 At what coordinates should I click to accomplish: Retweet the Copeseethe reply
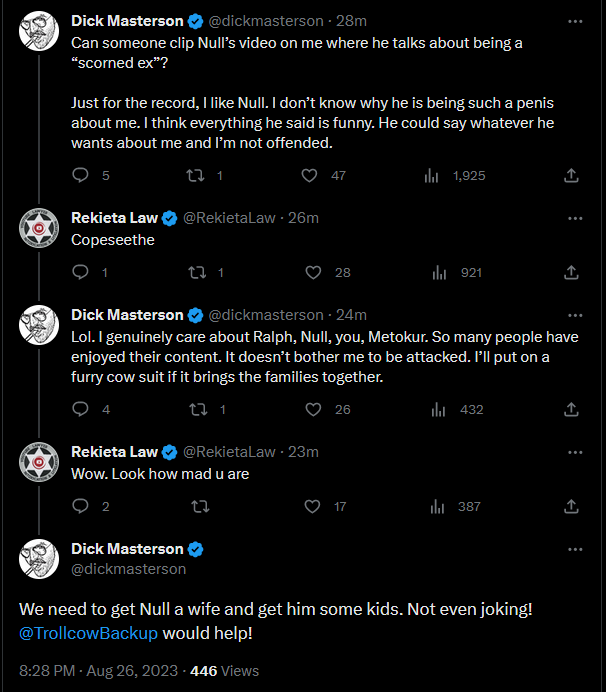tap(197, 272)
